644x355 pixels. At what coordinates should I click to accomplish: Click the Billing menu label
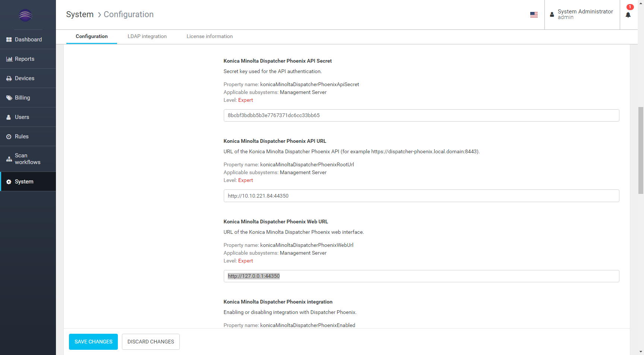(x=22, y=98)
